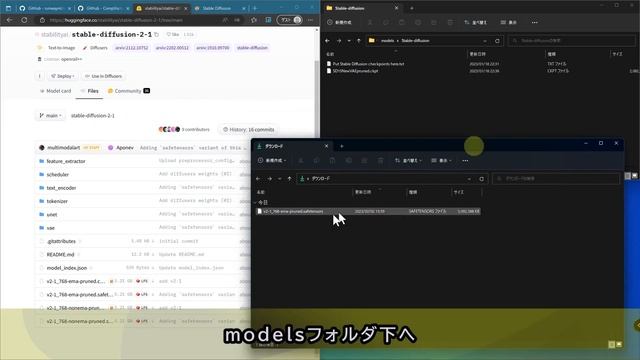Open the three-dot model options button

pyautogui.click(x=40, y=76)
